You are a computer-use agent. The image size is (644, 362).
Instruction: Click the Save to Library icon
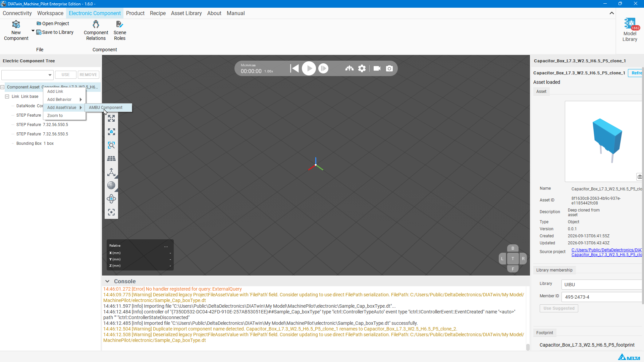39,32
